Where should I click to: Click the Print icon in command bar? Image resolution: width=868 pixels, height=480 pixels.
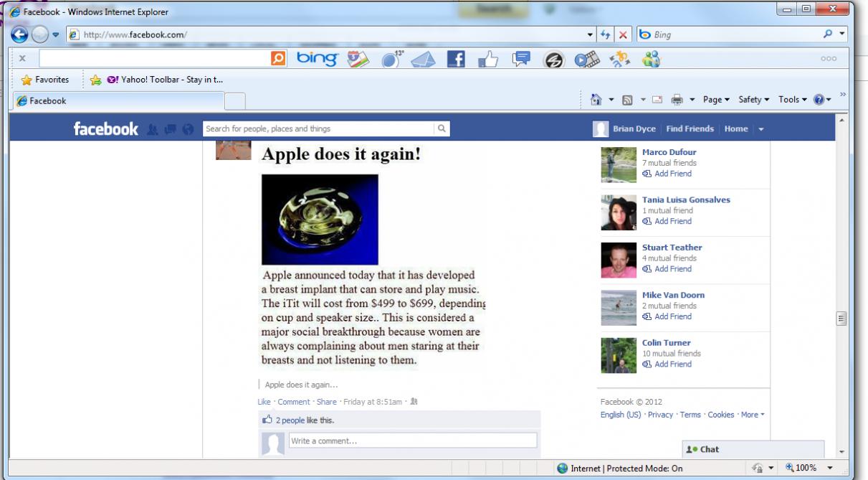coord(676,100)
